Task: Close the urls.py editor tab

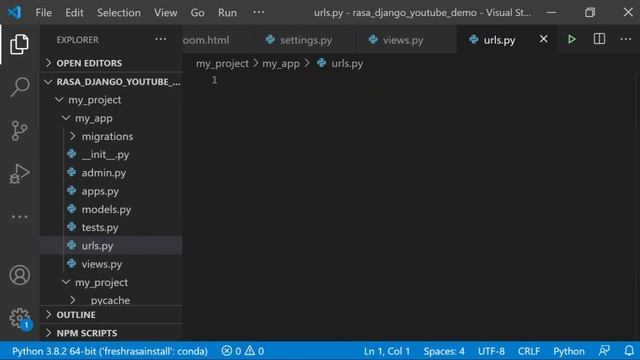Action: tap(544, 39)
